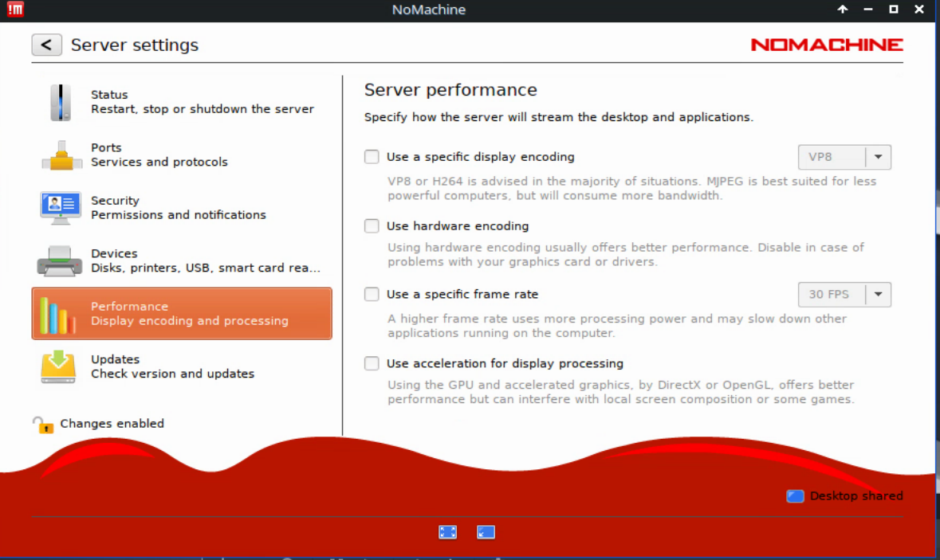Open the Performance section
Image resolution: width=940 pixels, height=560 pixels.
[x=182, y=313]
